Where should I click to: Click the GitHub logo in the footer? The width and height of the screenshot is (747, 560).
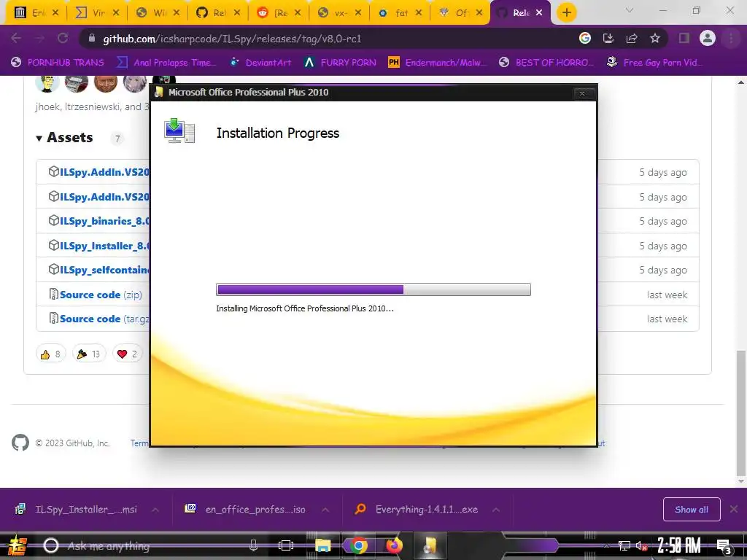tap(20, 443)
